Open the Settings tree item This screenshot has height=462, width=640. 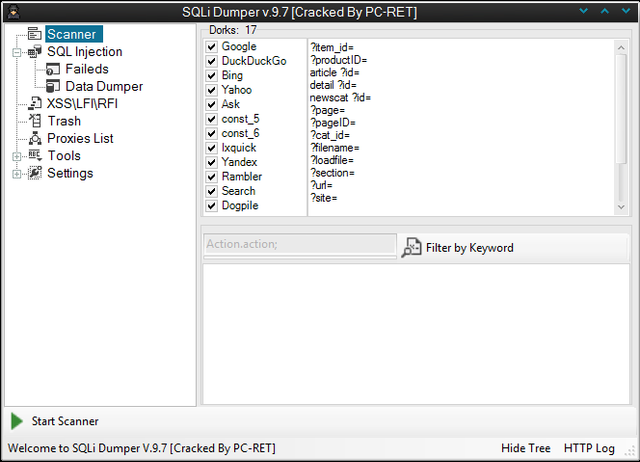(70, 173)
